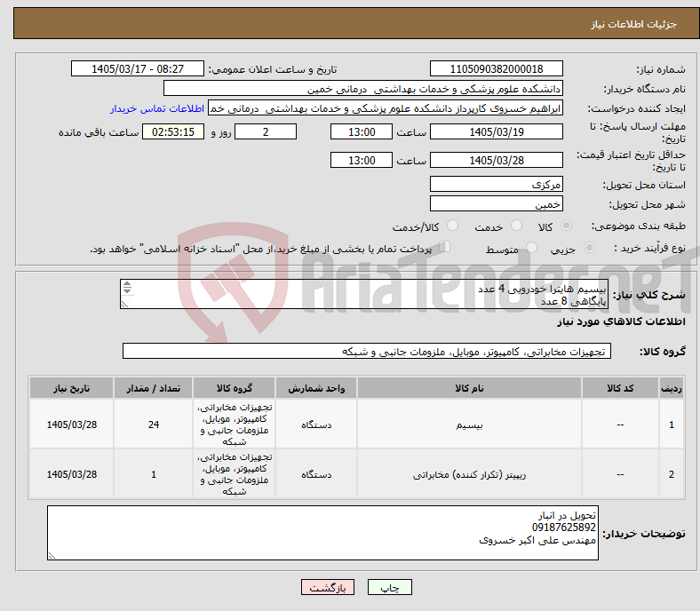Click the تاریخ نیاز column header

71,388
